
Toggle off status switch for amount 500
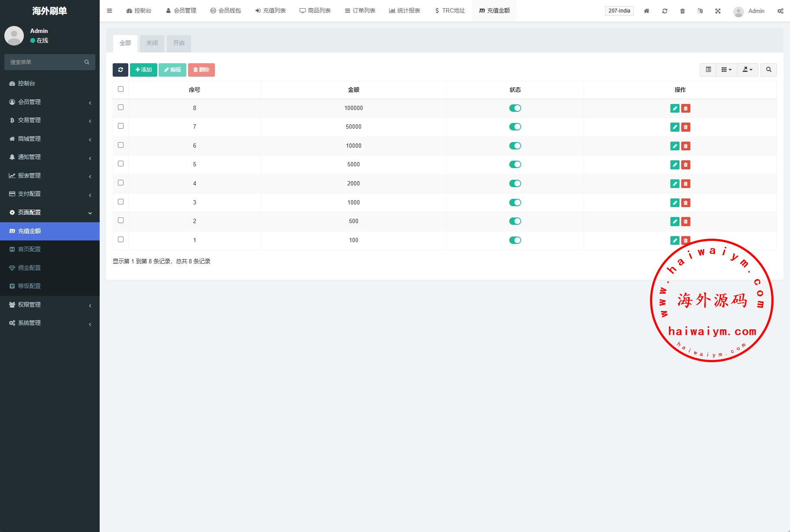coord(515,221)
